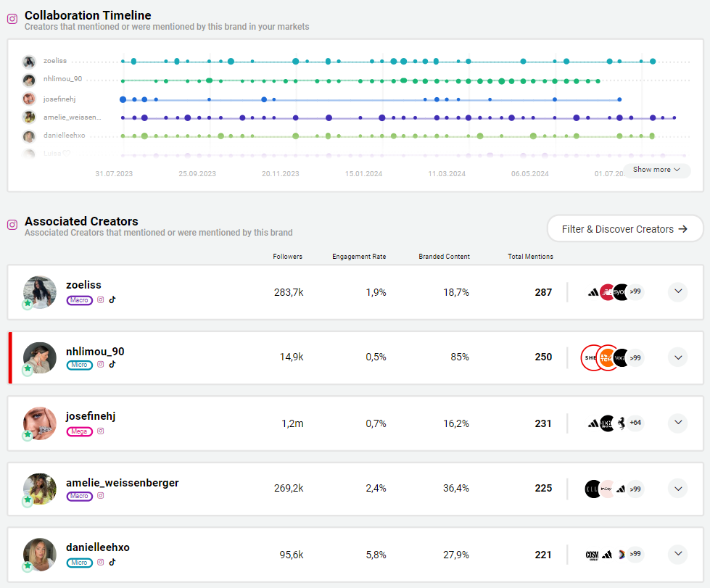Show more creators in the timeline
710x588 pixels.
point(656,170)
